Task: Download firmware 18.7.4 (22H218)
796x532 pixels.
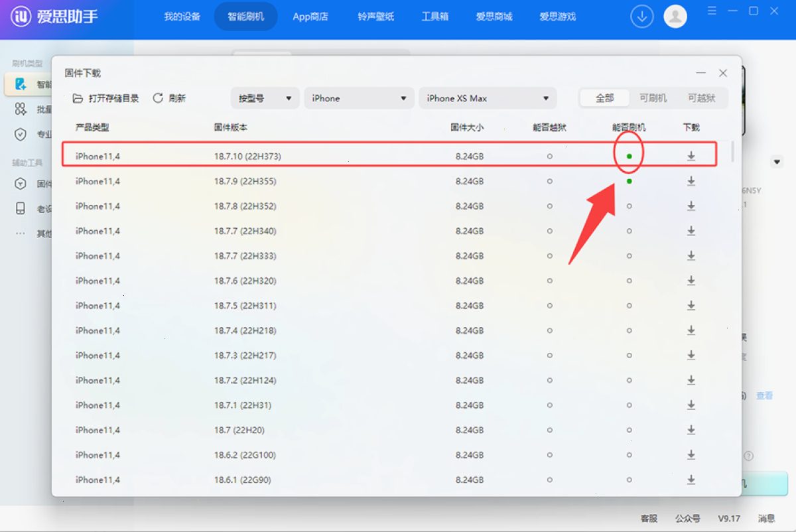Action: [691, 330]
